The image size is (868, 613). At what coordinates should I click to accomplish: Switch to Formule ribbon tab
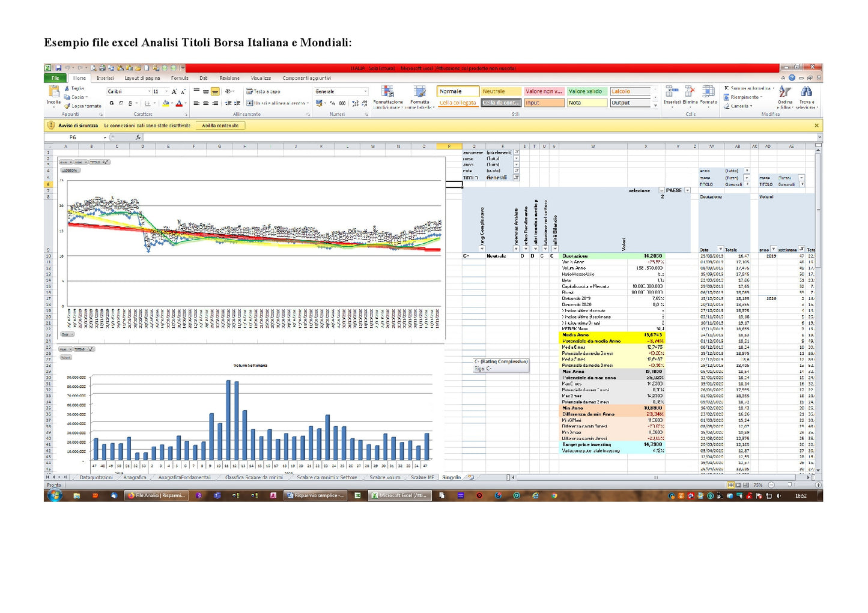(180, 78)
